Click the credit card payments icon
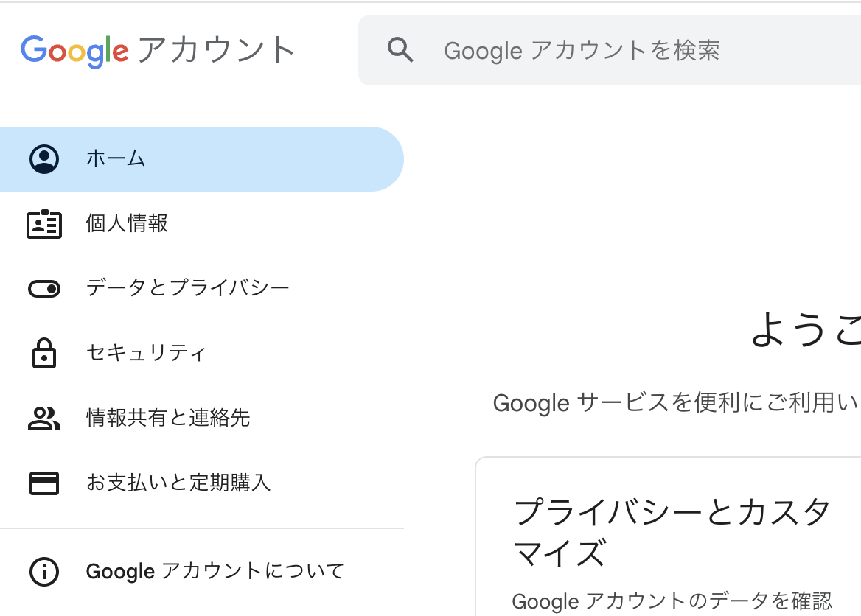Image resolution: width=861 pixels, height=616 pixels. click(44, 483)
